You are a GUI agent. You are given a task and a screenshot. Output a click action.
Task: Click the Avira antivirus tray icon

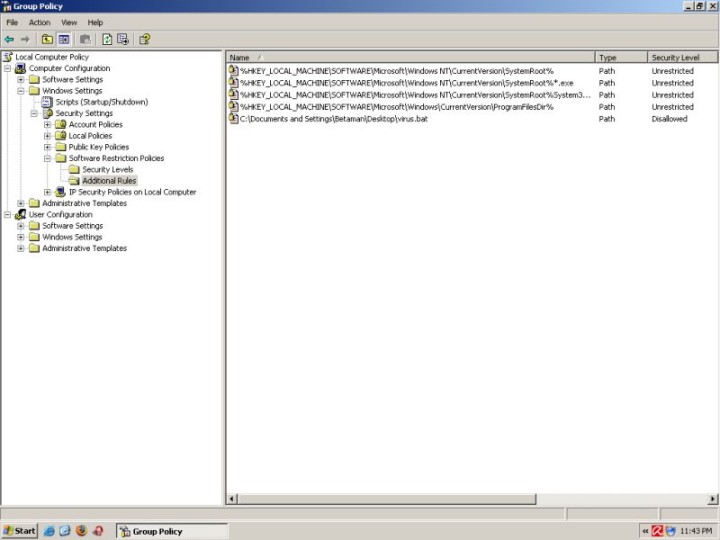[658, 531]
